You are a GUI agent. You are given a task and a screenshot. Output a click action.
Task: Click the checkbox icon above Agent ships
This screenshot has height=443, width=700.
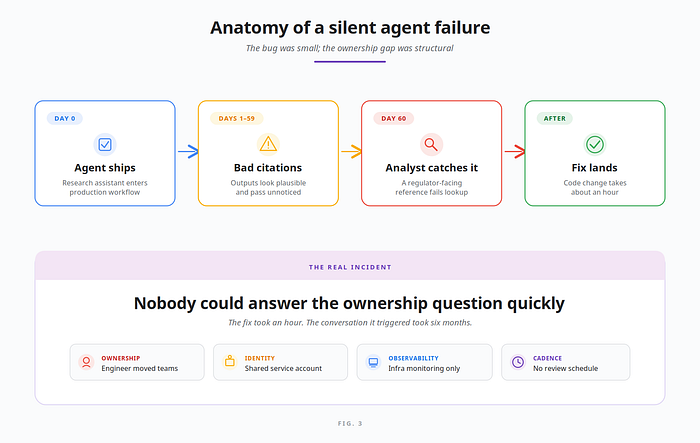pyautogui.click(x=105, y=144)
